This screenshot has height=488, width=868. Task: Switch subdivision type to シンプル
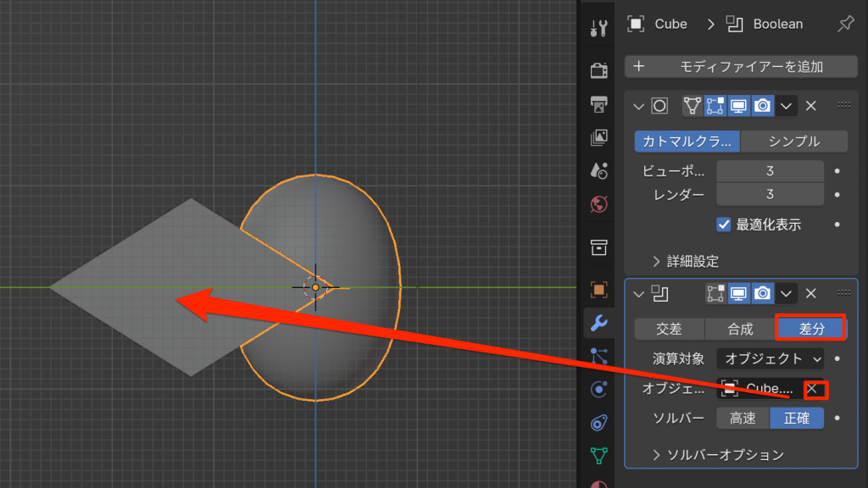(793, 141)
